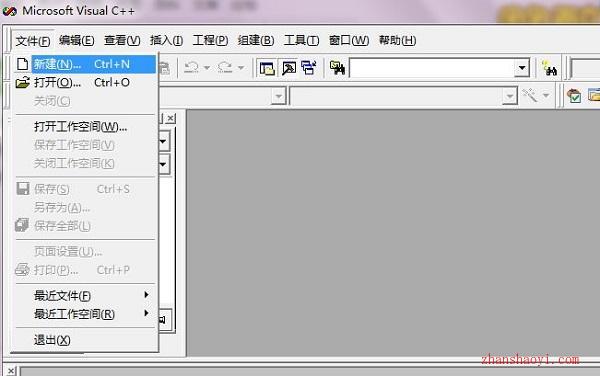Click the Output window toolbar icon
Viewport: 600px width, 376px height.
(x=289, y=68)
